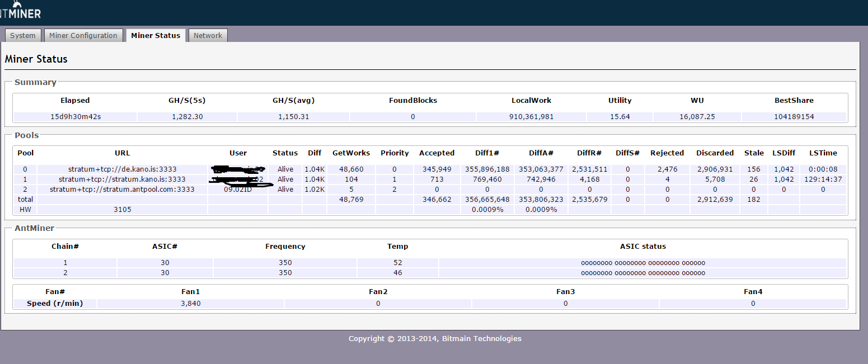
Task: Open the System tab
Action: (x=23, y=35)
